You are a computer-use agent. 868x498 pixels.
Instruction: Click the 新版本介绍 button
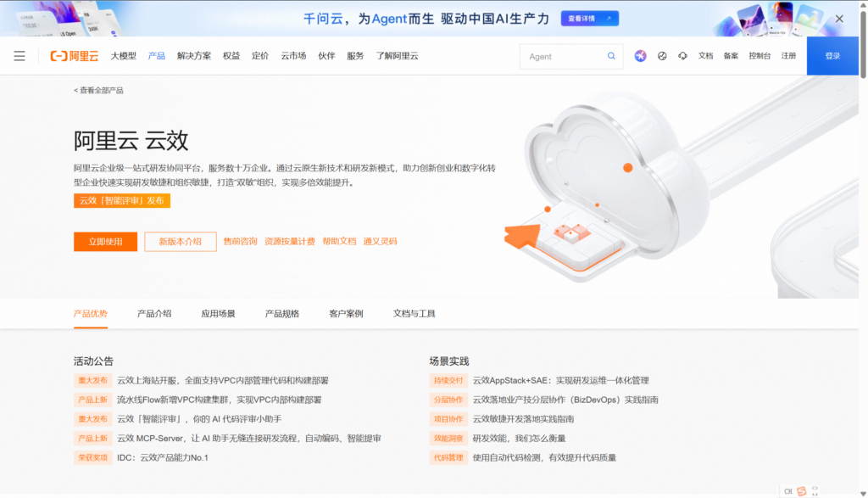[x=181, y=242]
